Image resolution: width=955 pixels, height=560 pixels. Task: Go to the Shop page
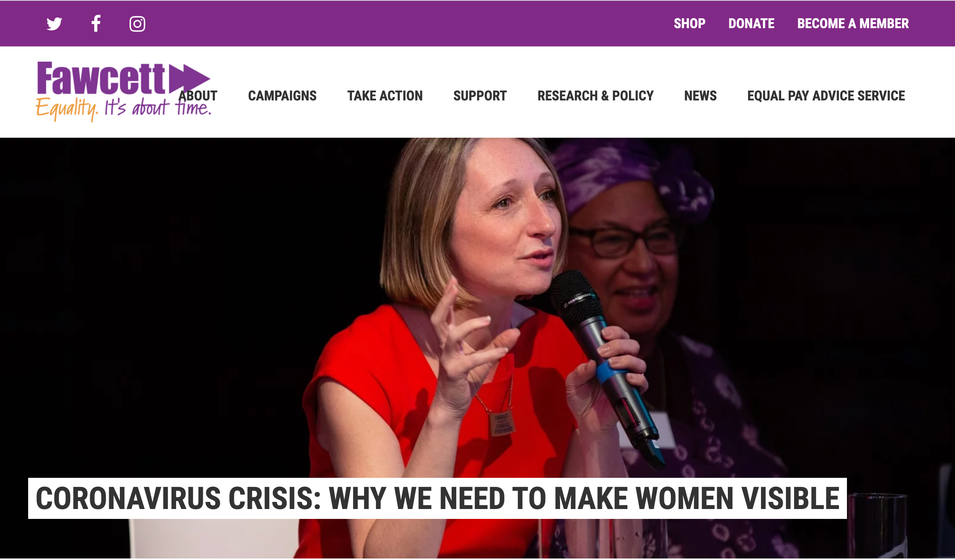(689, 24)
